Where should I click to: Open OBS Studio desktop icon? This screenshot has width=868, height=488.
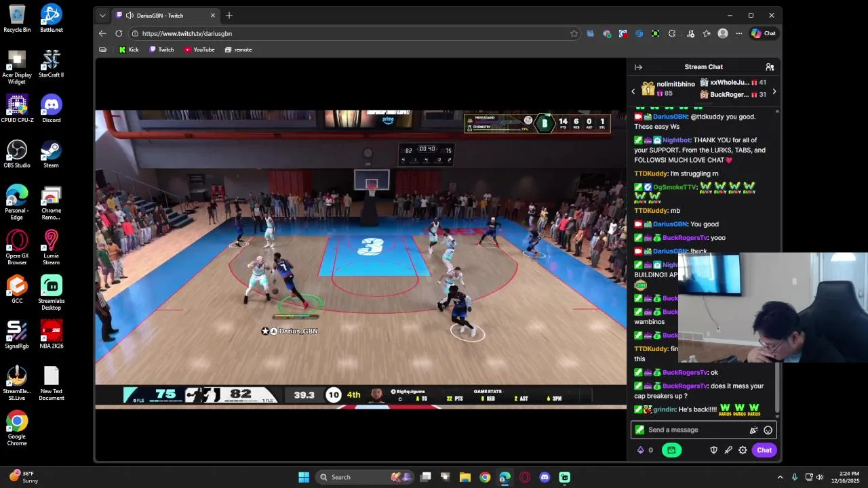17,154
